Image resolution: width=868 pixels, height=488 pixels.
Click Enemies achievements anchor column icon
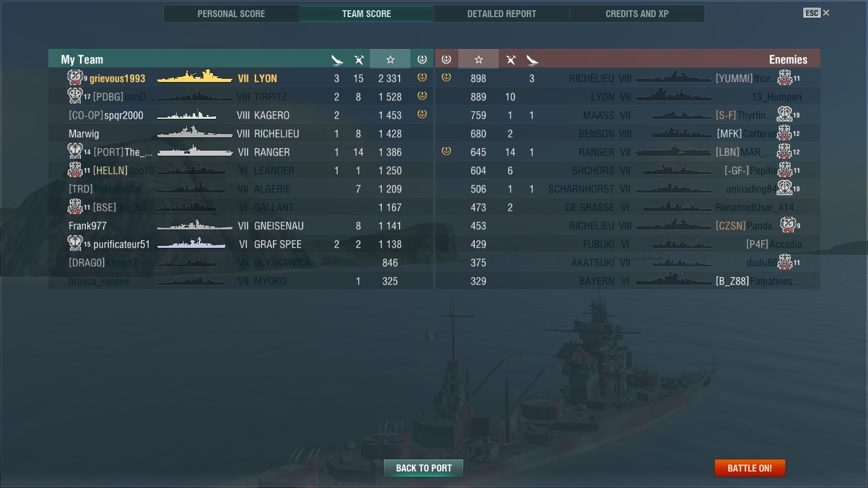pos(446,59)
